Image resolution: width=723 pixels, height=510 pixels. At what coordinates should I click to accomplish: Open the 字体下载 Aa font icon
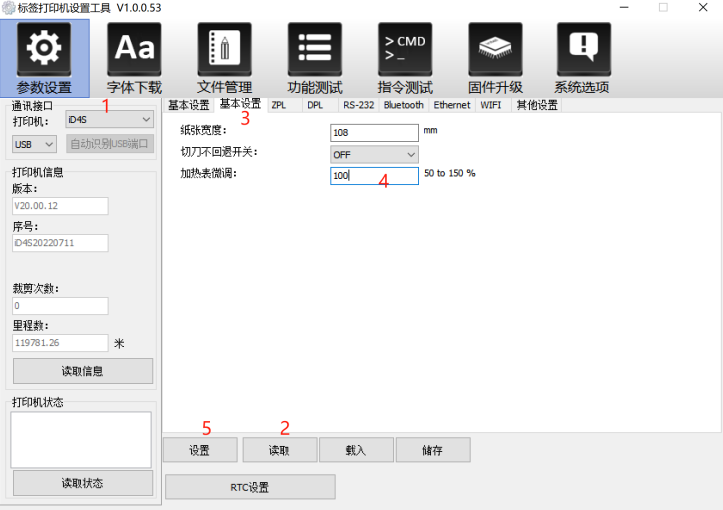click(134, 58)
